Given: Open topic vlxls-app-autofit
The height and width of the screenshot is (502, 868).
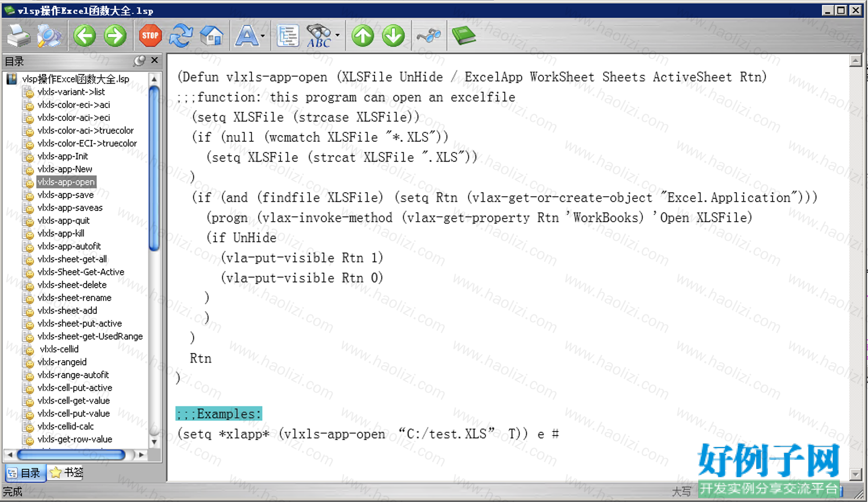Looking at the screenshot, I should click(69, 246).
